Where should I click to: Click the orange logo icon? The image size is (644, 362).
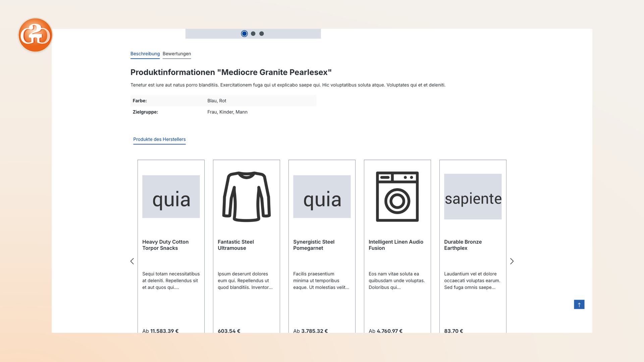pyautogui.click(x=35, y=35)
